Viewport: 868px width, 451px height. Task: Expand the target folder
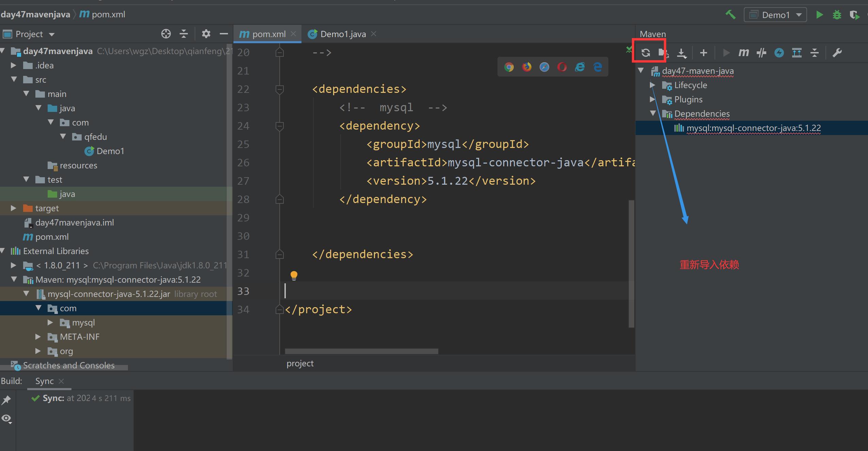(14, 208)
